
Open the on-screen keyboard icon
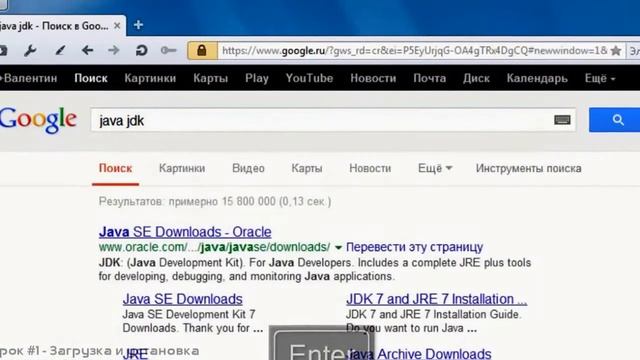click(562, 120)
